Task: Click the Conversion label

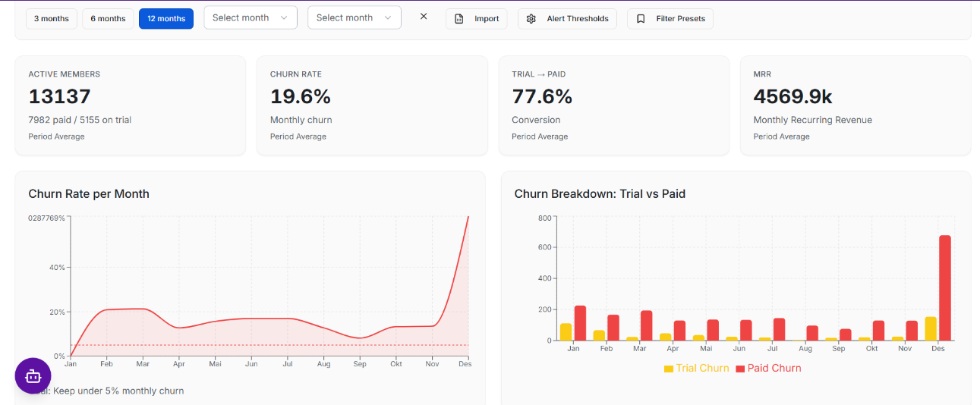Action: coord(536,120)
